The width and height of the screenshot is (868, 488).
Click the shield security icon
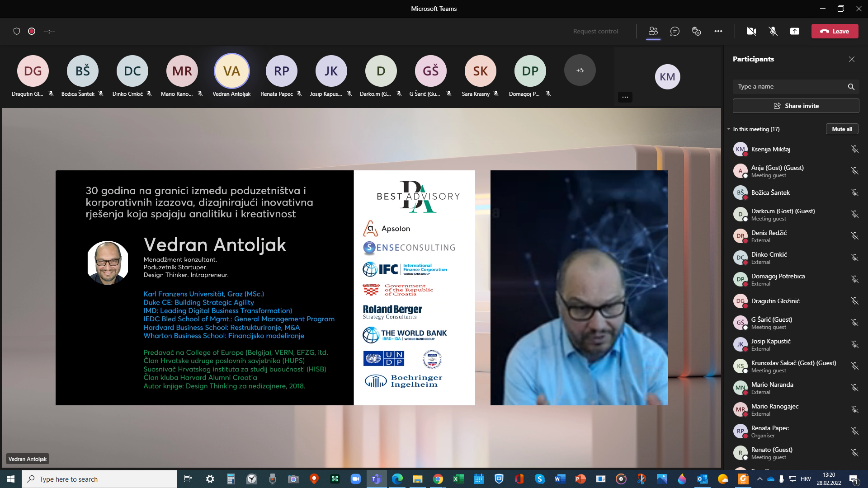[x=17, y=31]
